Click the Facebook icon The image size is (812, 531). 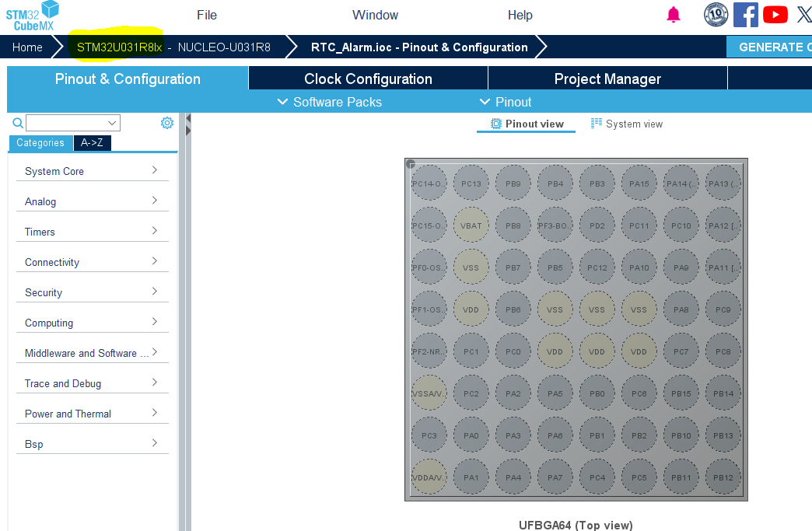click(x=745, y=14)
